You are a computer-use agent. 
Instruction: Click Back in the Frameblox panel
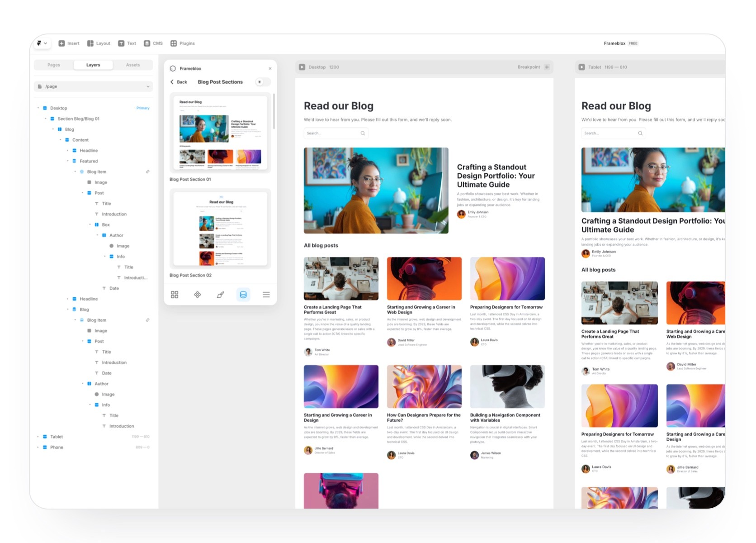179,82
